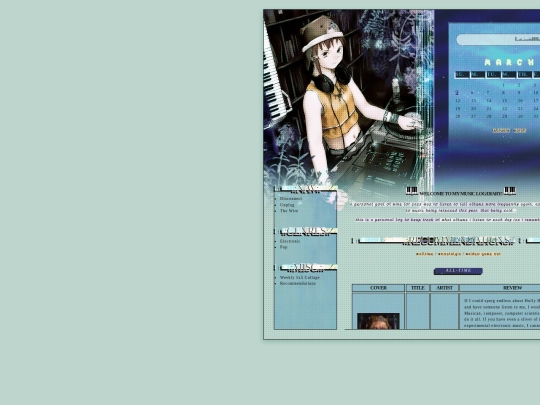Click piano keys icon left of welcome heading

[x=412, y=190]
